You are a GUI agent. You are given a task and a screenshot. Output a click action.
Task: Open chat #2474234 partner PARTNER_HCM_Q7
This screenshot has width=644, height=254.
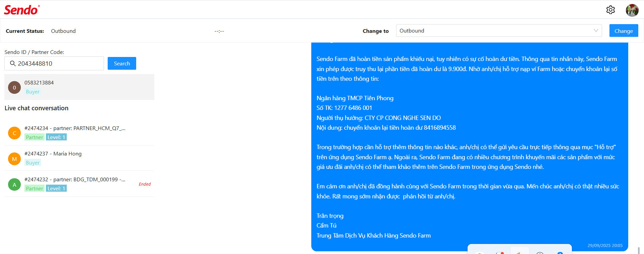pos(79,133)
